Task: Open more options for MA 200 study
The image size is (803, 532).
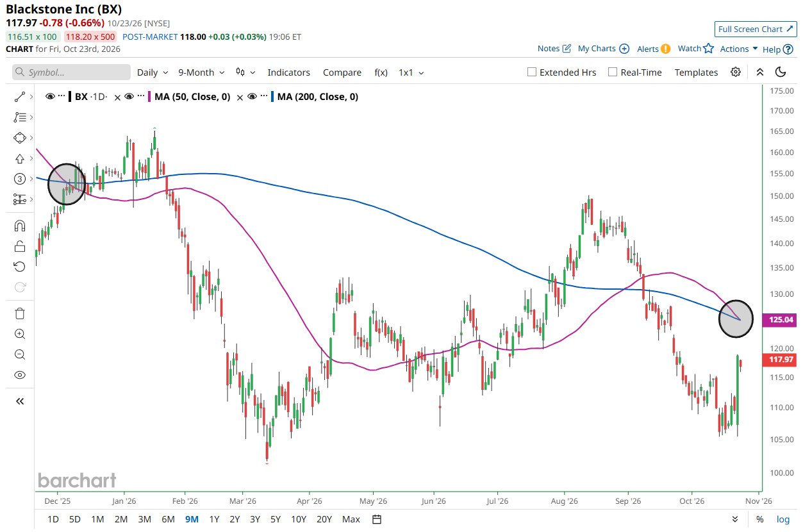Action: [x=263, y=96]
